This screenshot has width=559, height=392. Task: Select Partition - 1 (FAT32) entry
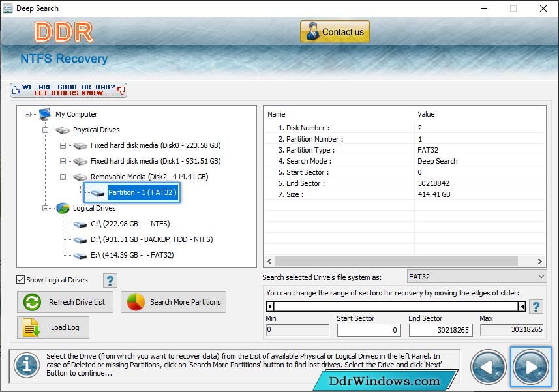click(142, 192)
